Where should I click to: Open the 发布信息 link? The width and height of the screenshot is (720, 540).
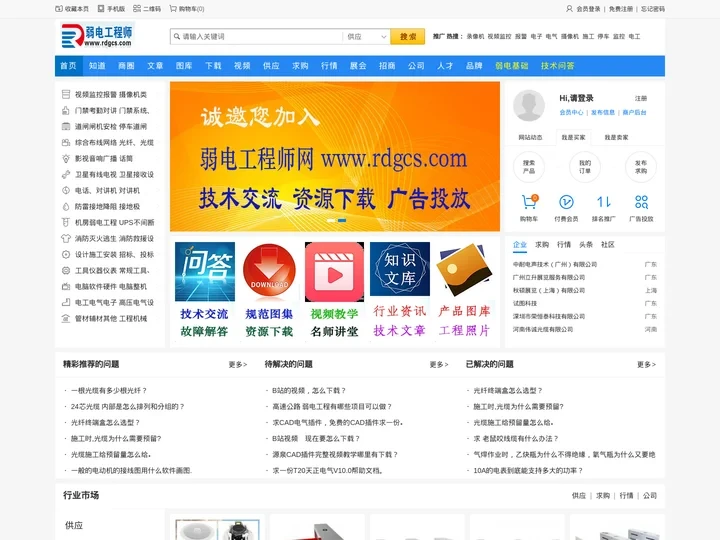point(603,112)
